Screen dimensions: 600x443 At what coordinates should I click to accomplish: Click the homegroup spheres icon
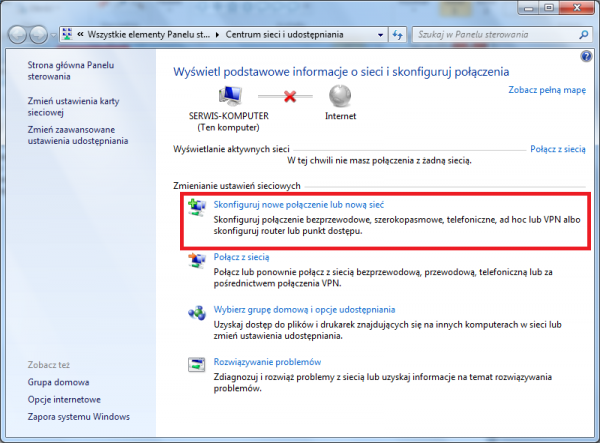[x=197, y=313]
